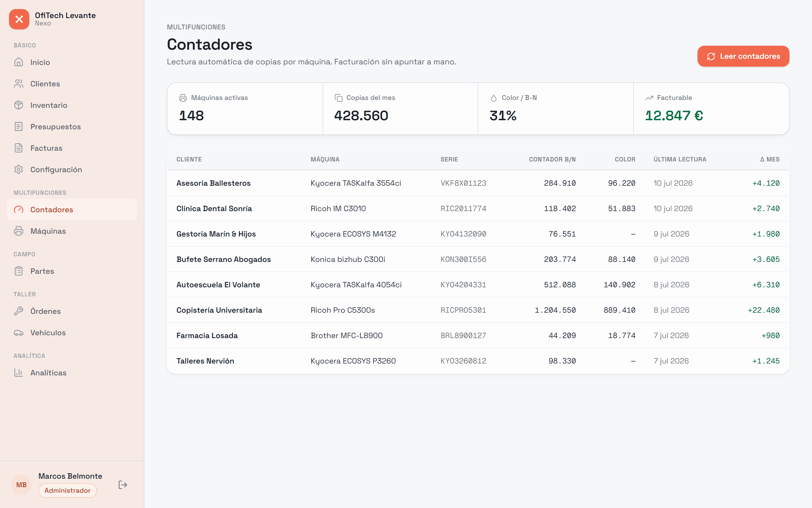812x508 pixels.
Task: Click machine Konica bizhub C300i
Action: (x=348, y=259)
